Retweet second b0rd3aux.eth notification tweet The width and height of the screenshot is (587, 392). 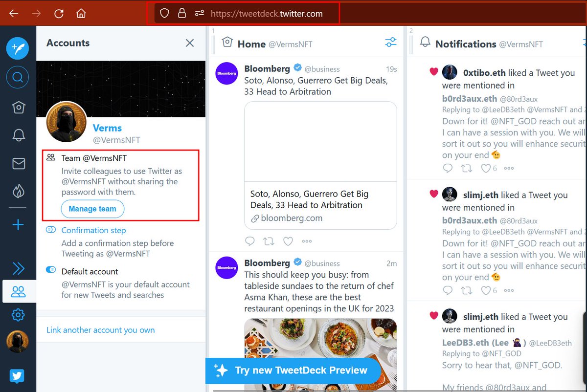467,290
